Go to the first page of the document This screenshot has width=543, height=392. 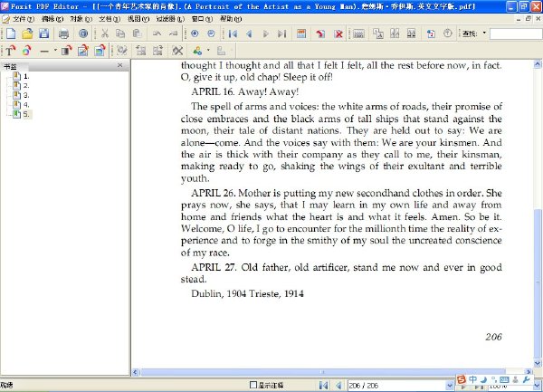click(x=233, y=33)
